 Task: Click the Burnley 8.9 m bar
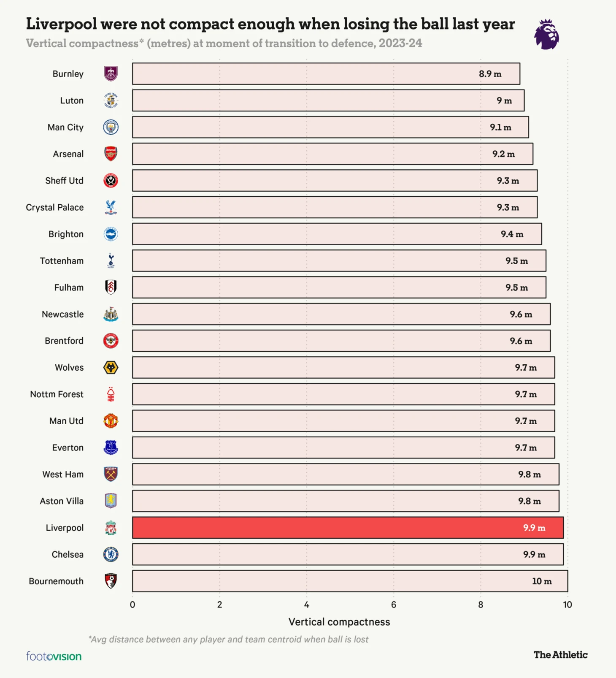(x=326, y=74)
